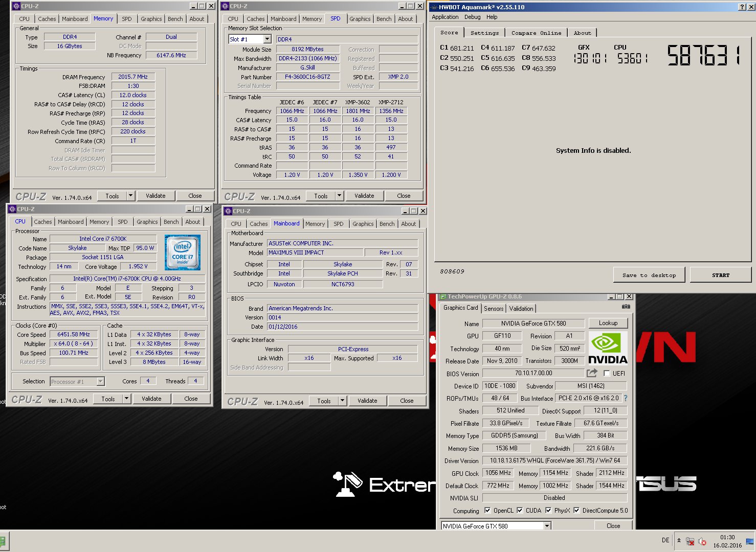Select the Compare Online tab in Aquamark
The image size is (756, 552).
point(536,33)
